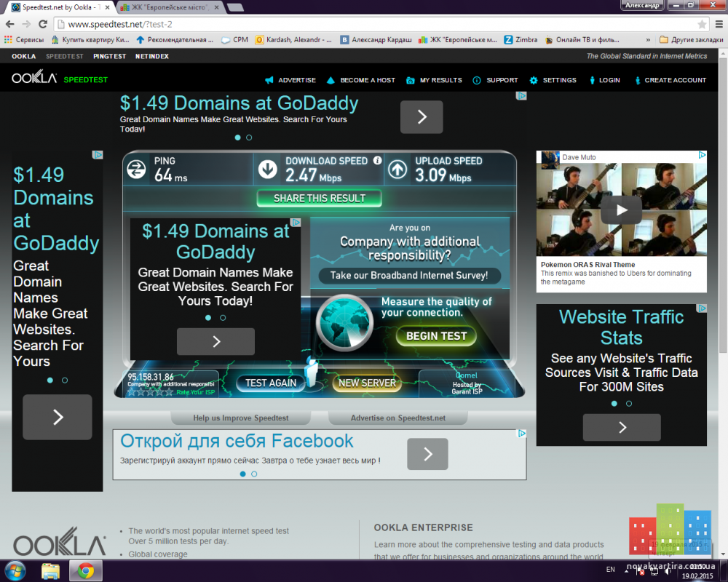Open Advertise on Speedtest.net
This screenshot has width=728, height=582.
(398, 418)
